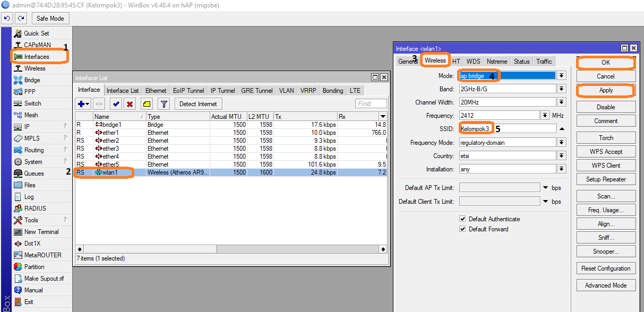This screenshot has height=312, width=644.
Task: Expand System submenu
Action: [x=66, y=162]
